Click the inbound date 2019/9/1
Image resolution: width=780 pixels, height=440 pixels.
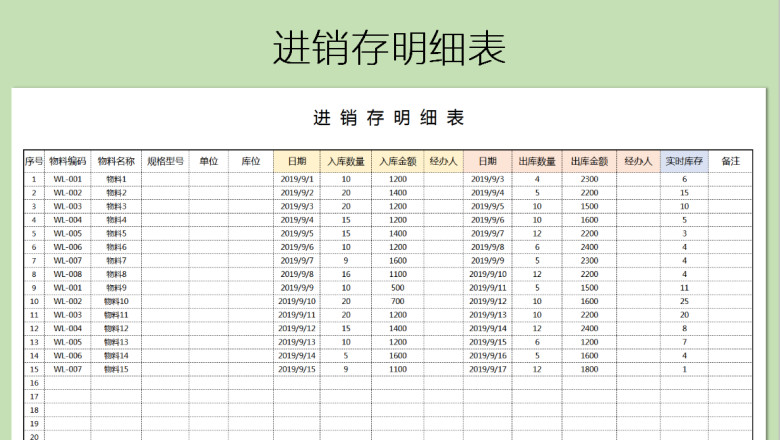point(297,179)
